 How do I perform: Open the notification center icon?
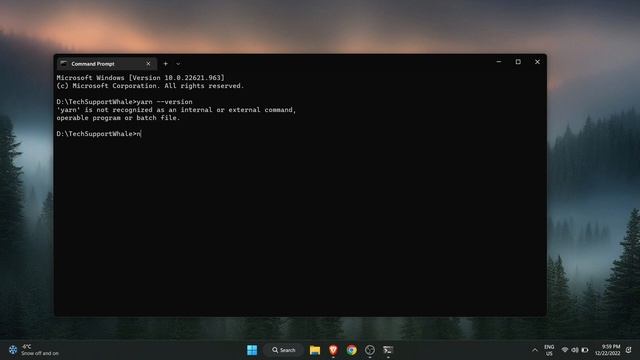(x=629, y=350)
